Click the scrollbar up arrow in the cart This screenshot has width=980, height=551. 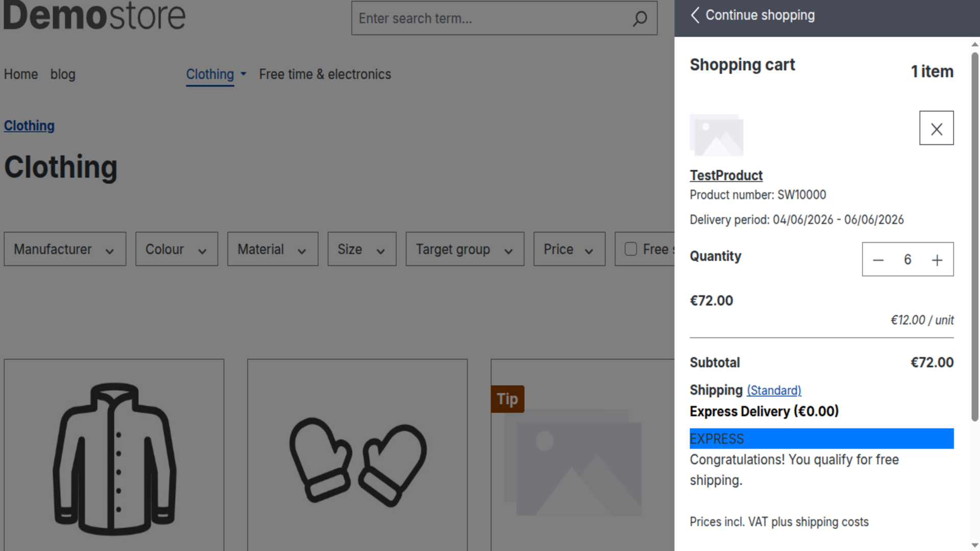(975, 44)
